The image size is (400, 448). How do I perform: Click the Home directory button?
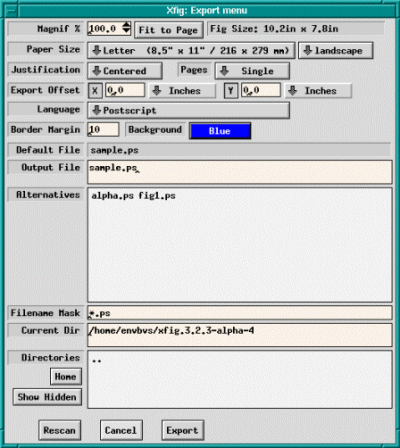(66, 377)
